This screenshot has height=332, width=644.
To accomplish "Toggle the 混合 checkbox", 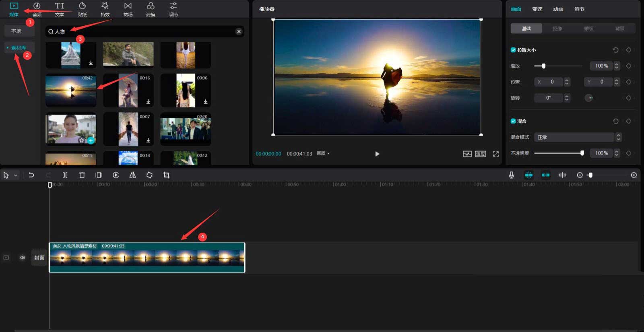I will click(513, 121).
